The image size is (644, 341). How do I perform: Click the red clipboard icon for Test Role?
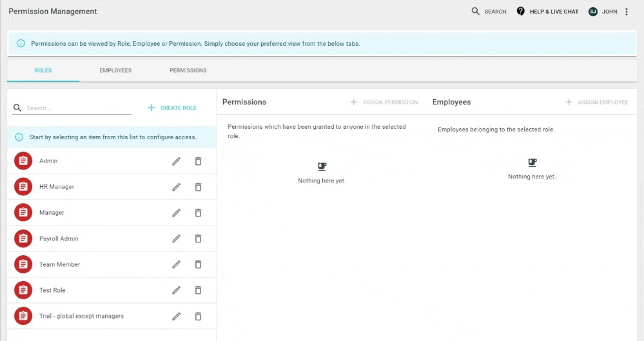point(23,290)
